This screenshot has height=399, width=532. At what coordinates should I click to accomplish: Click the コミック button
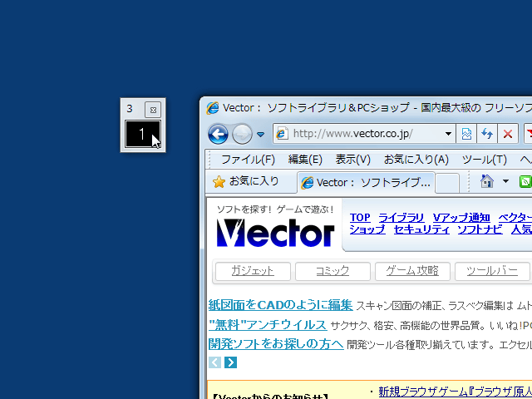pos(332,271)
